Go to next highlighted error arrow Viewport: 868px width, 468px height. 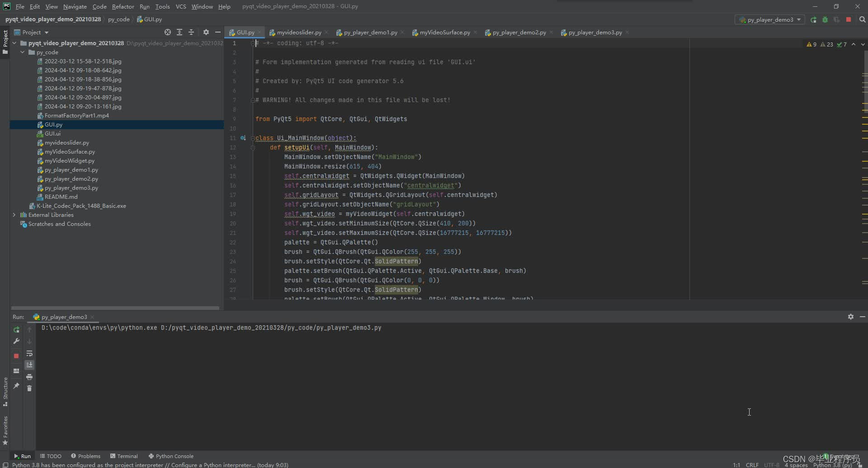click(863, 44)
